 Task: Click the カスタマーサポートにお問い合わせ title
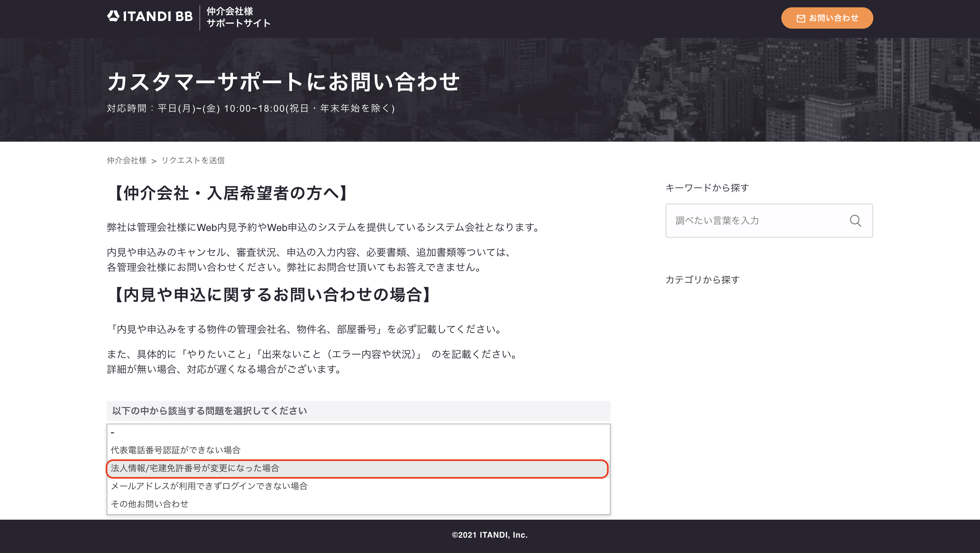point(283,81)
